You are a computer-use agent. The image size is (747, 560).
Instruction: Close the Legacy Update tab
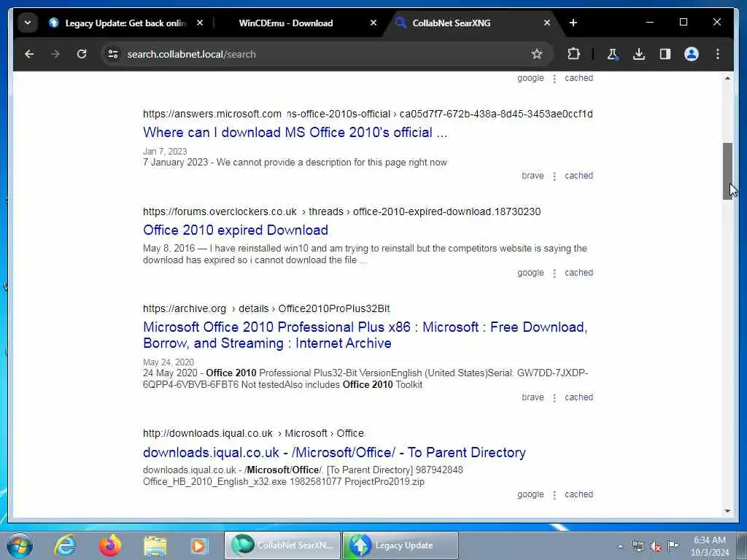[x=200, y=23]
